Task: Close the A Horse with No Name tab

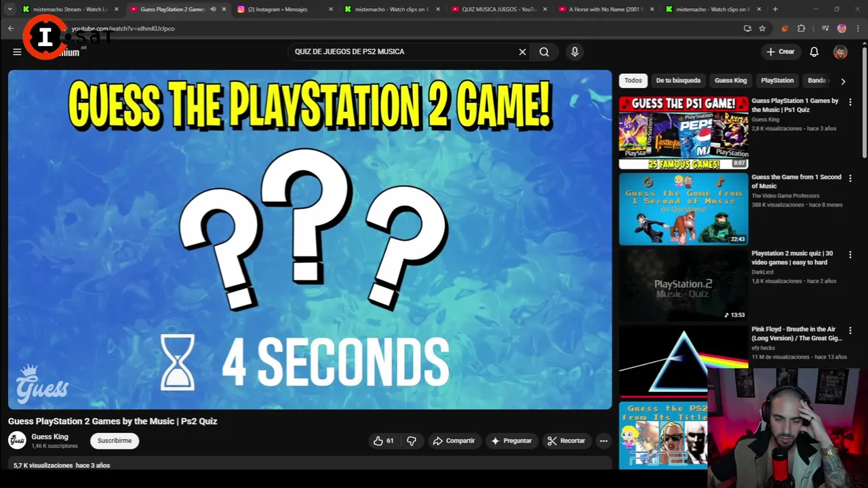Action: pos(652,9)
